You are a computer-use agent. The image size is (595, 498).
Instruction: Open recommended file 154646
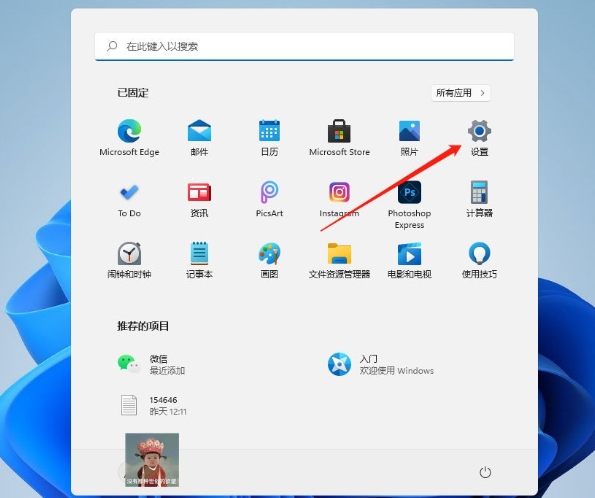[153, 405]
